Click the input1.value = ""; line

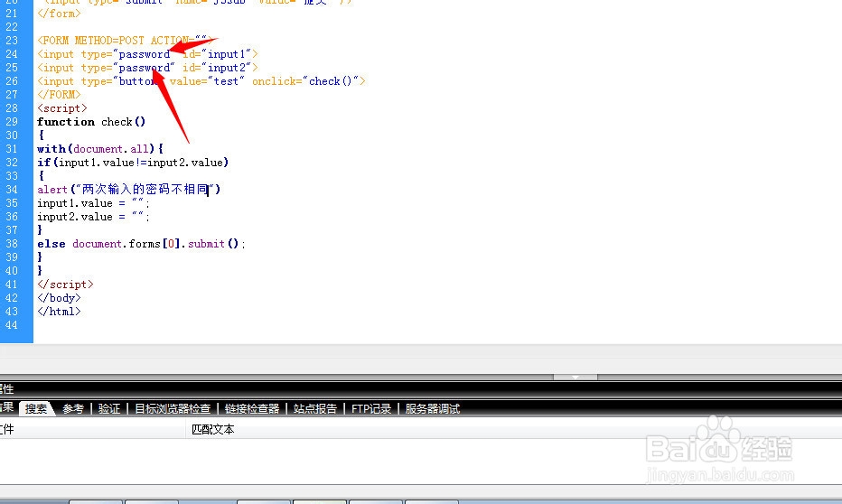[93, 203]
